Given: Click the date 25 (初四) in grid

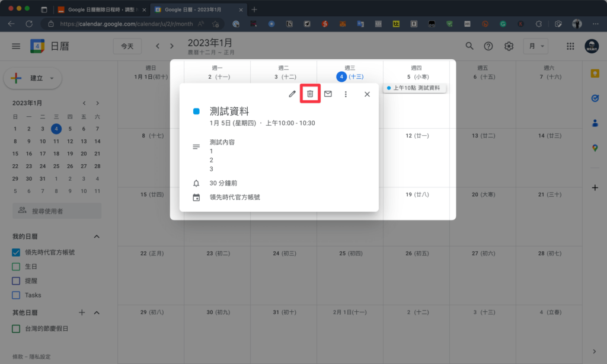Looking at the screenshot, I should (x=351, y=253).
